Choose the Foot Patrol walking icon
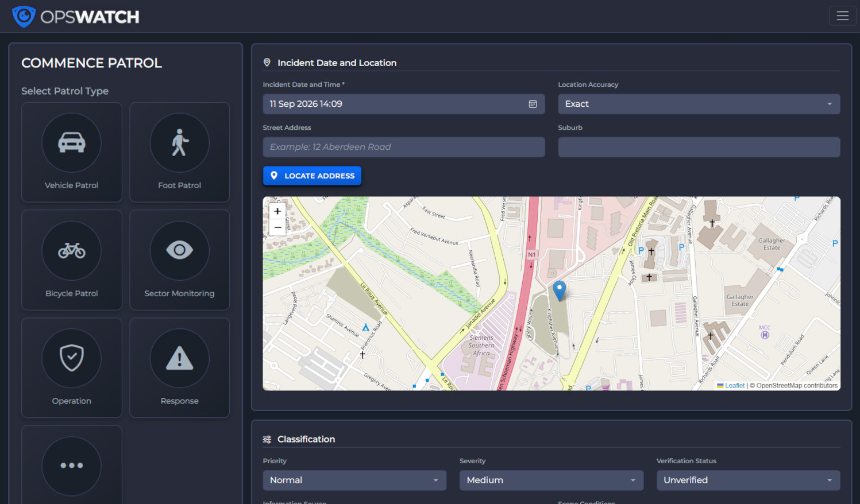The height and width of the screenshot is (504, 860). 180,142
